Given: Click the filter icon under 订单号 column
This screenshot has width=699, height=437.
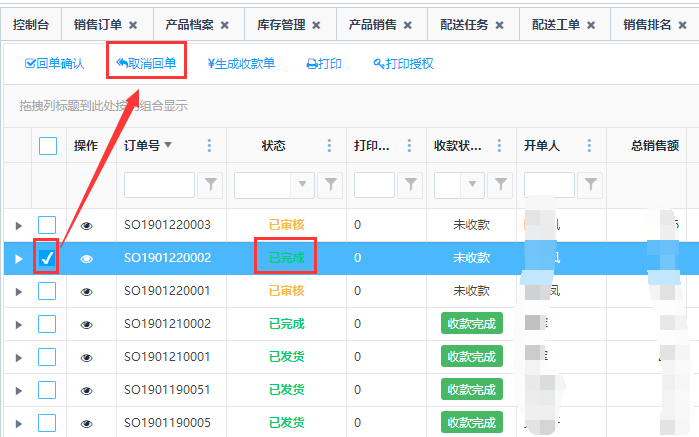Looking at the screenshot, I should pyautogui.click(x=211, y=184).
